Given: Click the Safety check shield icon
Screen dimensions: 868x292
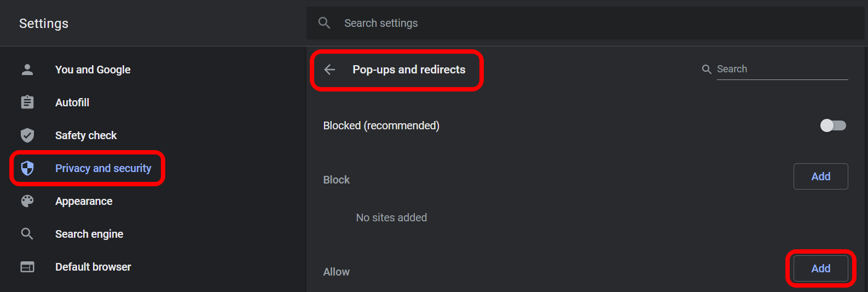Looking at the screenshot, I should pyautogui.click(x=27, y=135).
